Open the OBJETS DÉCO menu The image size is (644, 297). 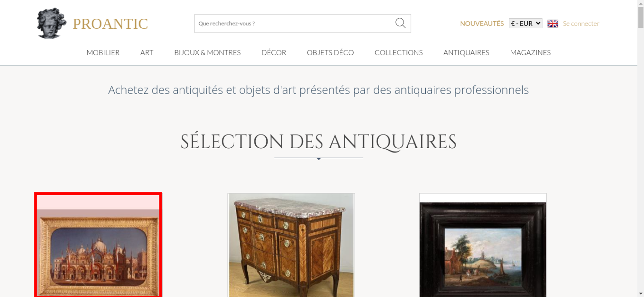point(330,52)
